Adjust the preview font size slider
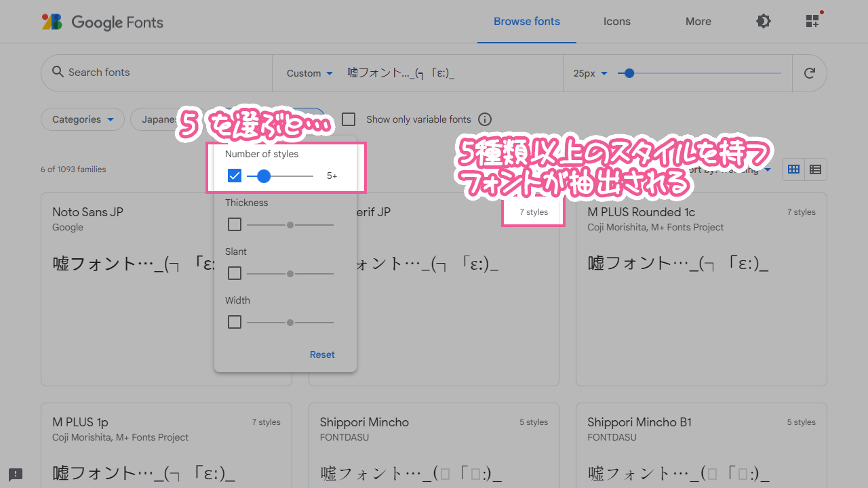 [x=699, y=73]
